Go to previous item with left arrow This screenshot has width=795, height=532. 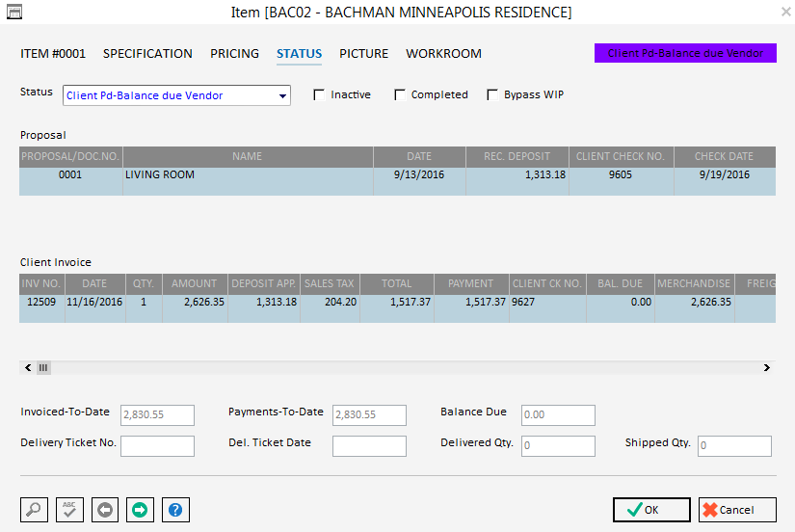tap(105, 510)
